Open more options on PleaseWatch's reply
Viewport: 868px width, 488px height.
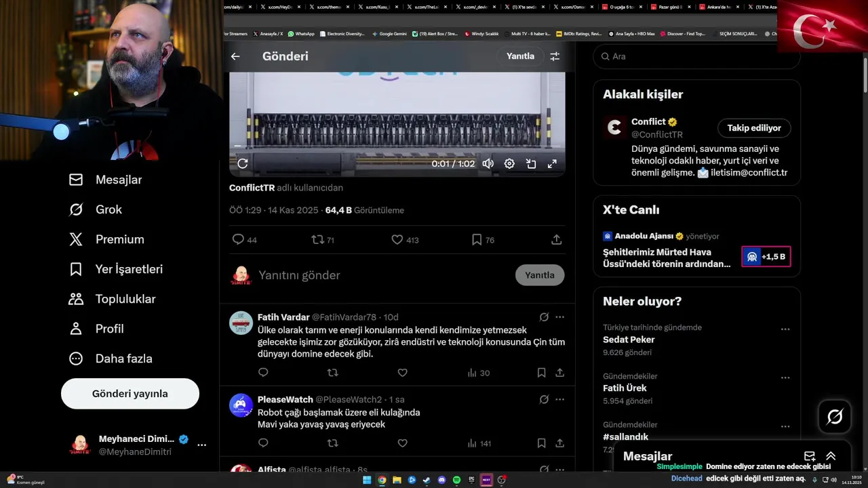[x=559, y=400]
